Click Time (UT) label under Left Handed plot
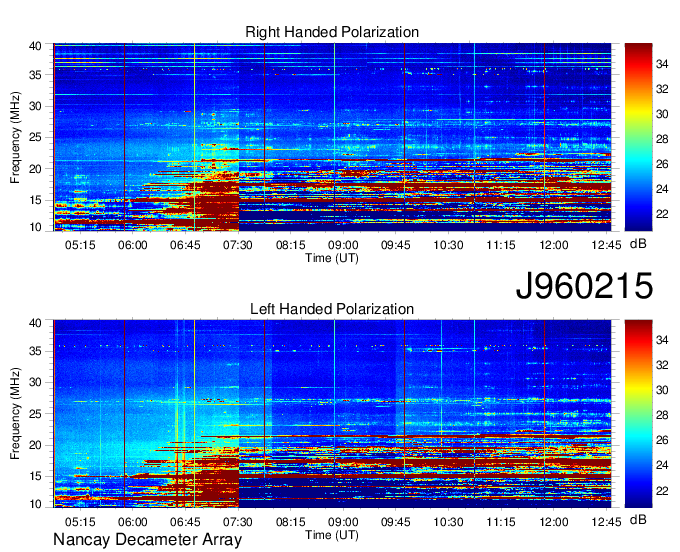The image size is (680, 552). click(332, 535)
